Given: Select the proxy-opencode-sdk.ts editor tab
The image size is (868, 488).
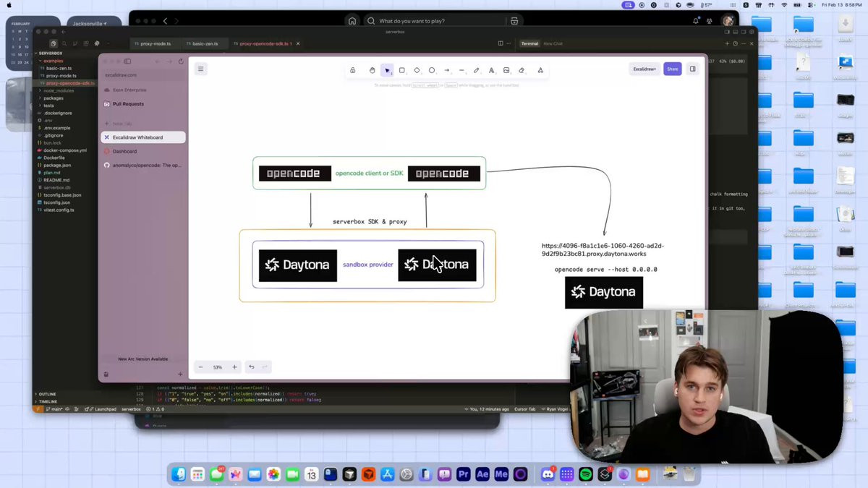Looking at the screenshot, I should click(x=265, y=43).
